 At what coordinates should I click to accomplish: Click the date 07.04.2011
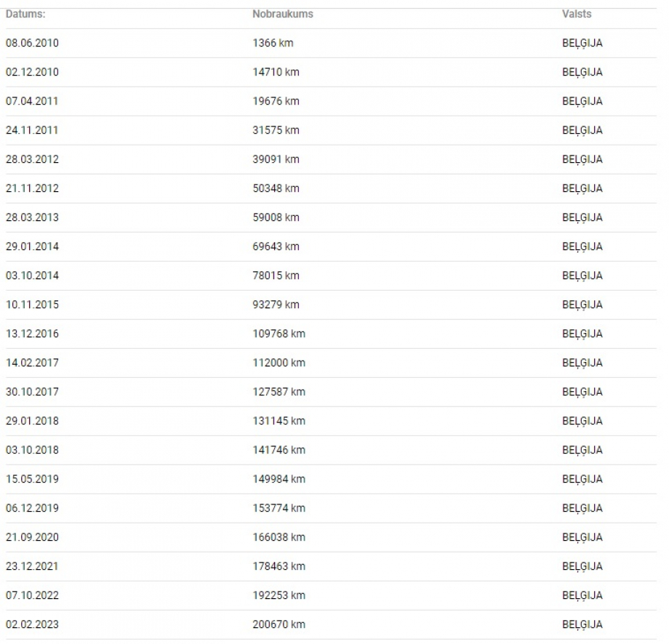(32, 101)
